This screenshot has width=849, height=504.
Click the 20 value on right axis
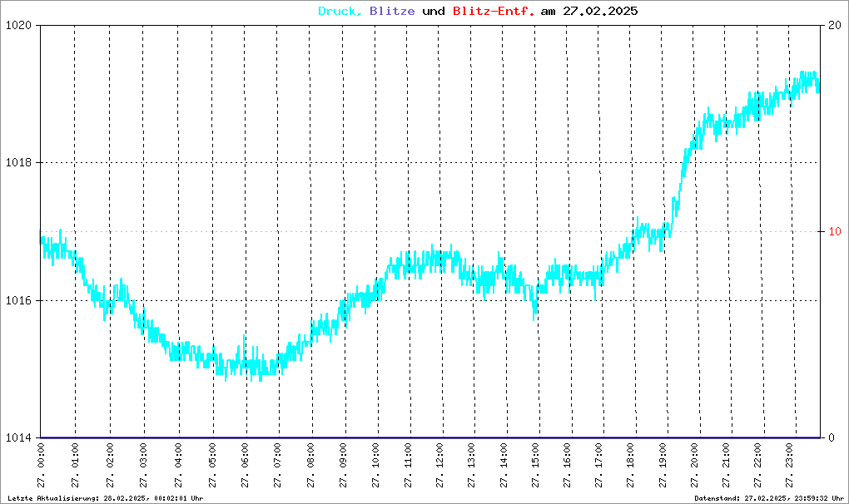[x=835, y=25]
